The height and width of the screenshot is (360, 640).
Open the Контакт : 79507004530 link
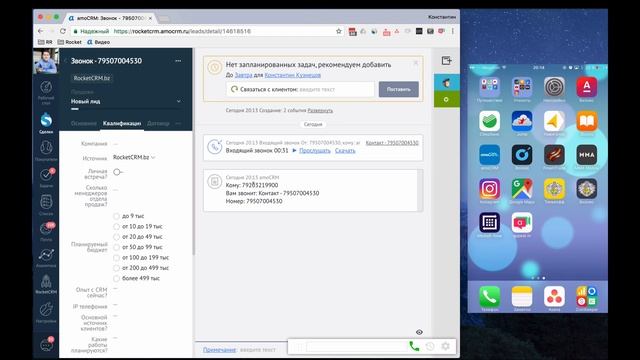pyautogui.click(x=392, y=143)
